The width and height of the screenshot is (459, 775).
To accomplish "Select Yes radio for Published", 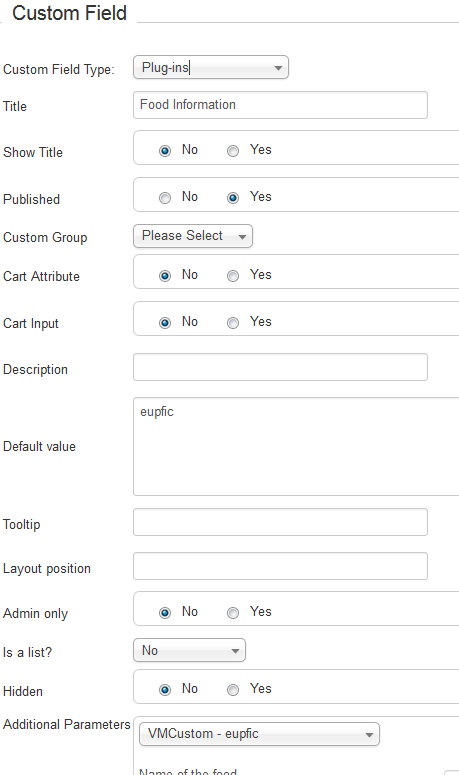I will click(x=233, y=198).
